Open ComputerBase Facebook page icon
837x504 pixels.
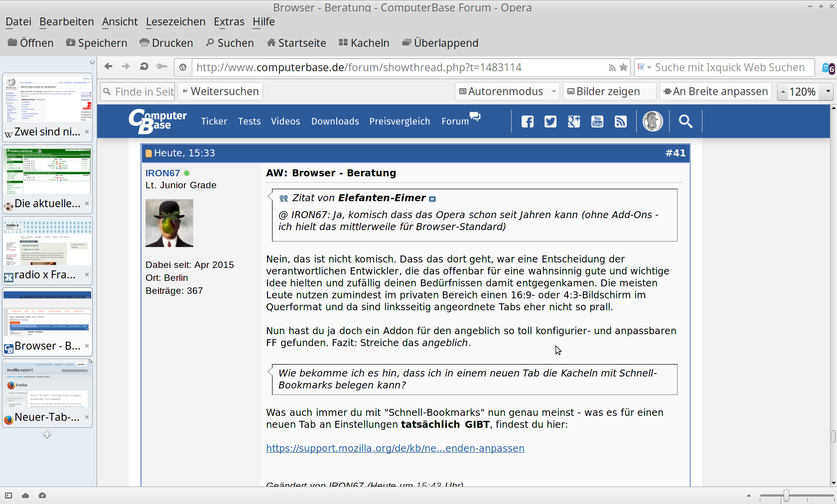point(528,122)
